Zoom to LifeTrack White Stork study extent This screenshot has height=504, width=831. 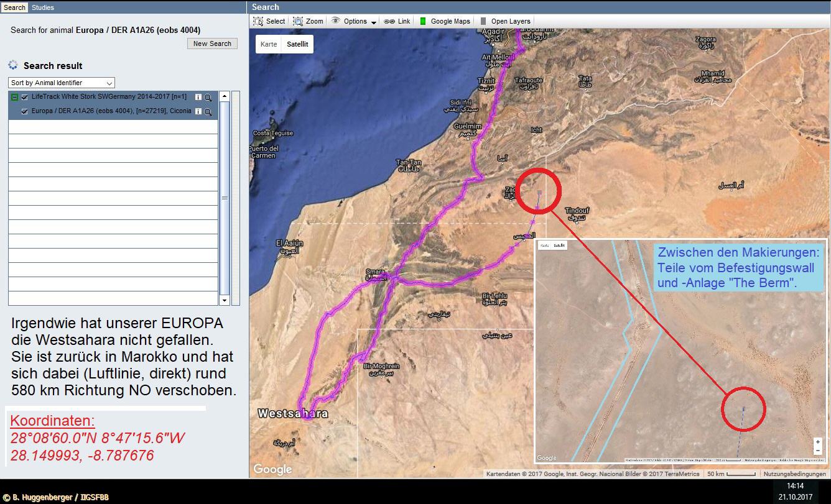pos(208,98)
